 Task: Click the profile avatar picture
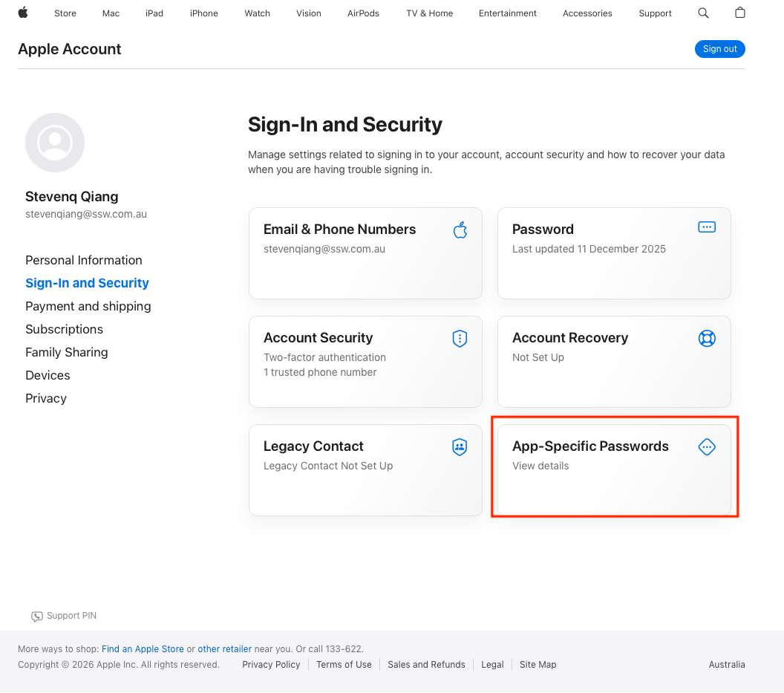pos(55,143)
